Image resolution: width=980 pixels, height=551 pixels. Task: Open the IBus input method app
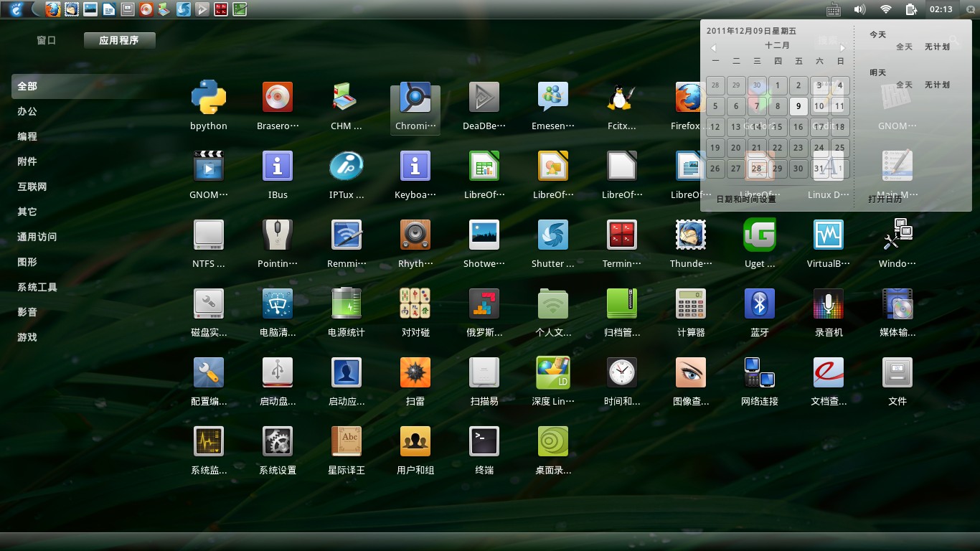pyautogui.click(x=278, y=166)
